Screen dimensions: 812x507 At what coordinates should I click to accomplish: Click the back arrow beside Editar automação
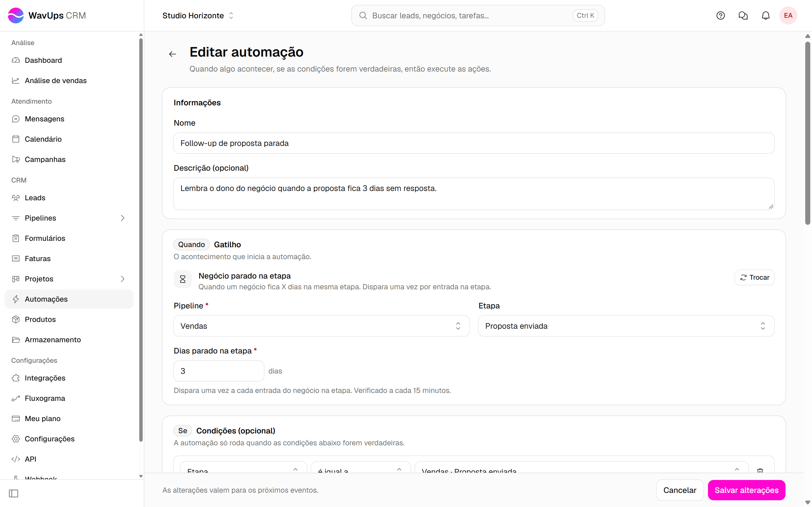click(173, 54)
